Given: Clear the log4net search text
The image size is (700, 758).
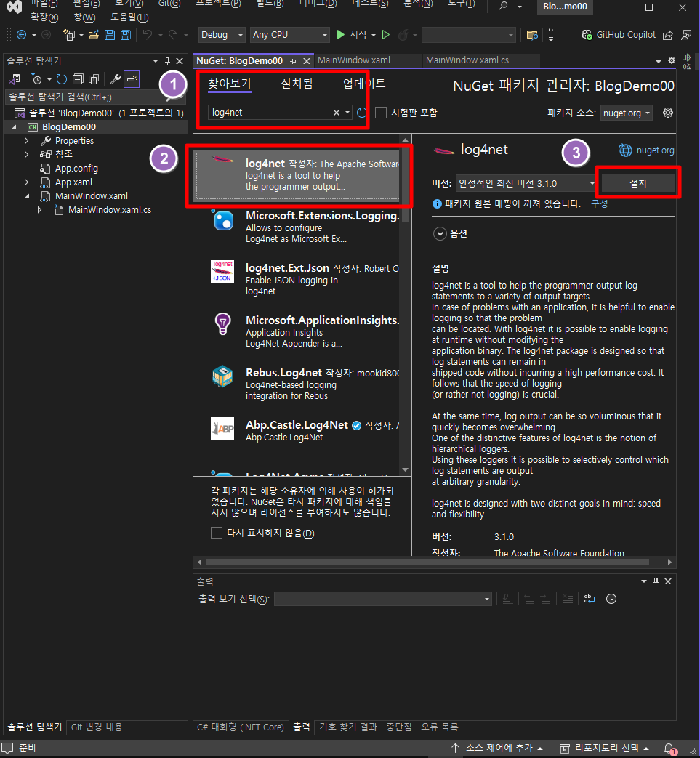Looking at the screenshot, I should pyautogui.click(x=337, y=113).
